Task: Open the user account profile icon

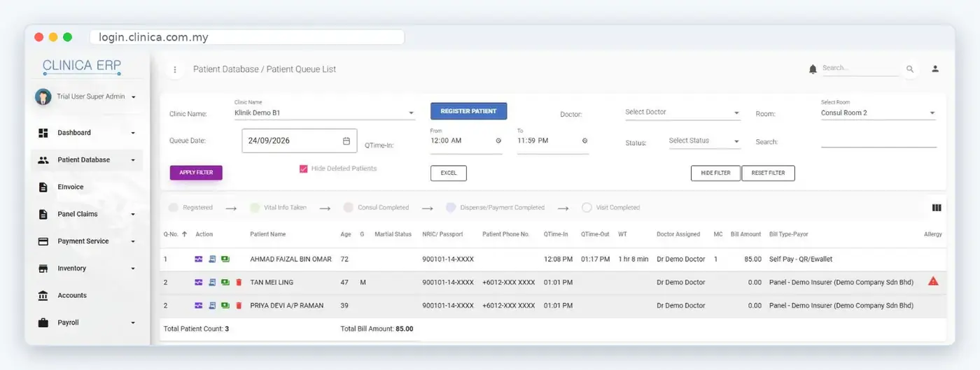Action: click(935, 69)
